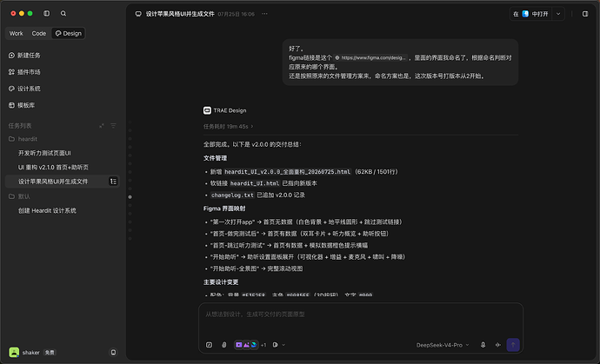
Task: Open the DeepSeek-V4-Pro model selector
Action: click(x=443, y=345)
